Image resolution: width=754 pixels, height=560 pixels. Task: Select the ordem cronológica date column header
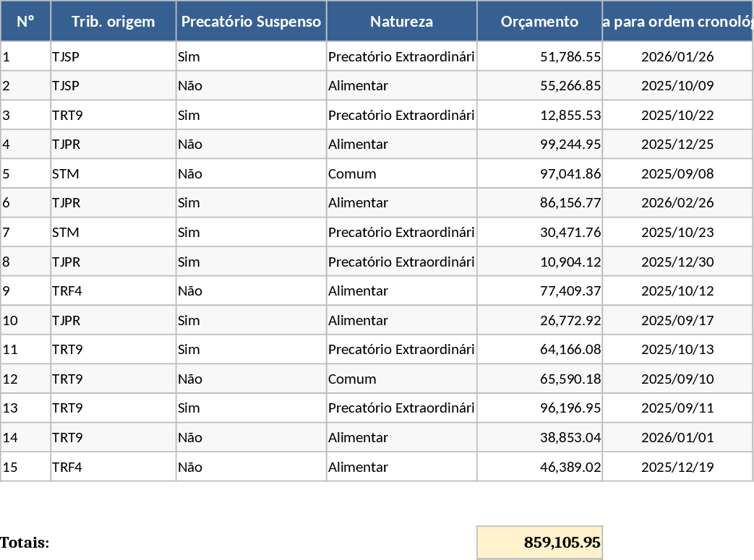coord(677,21)
